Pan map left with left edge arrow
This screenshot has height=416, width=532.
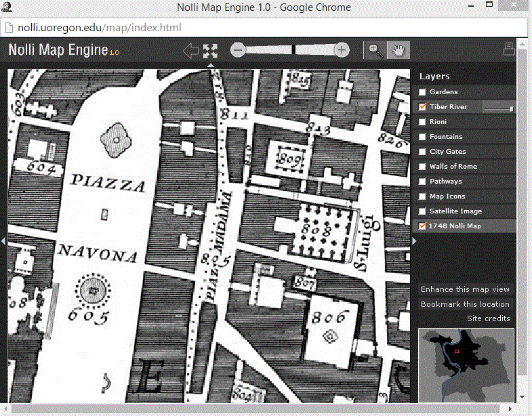click(3, 241)
